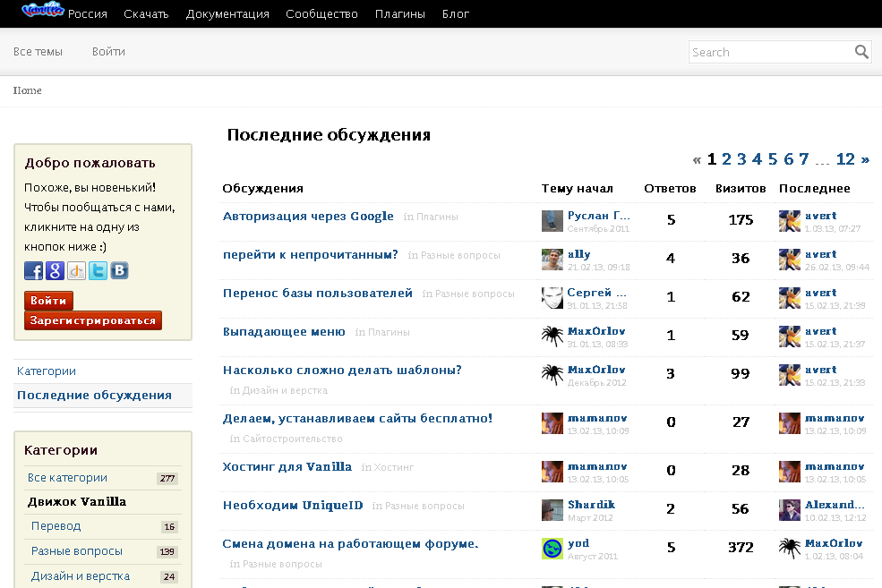Open user name Shardik
The image size is (882, 588).
(591, 505)
